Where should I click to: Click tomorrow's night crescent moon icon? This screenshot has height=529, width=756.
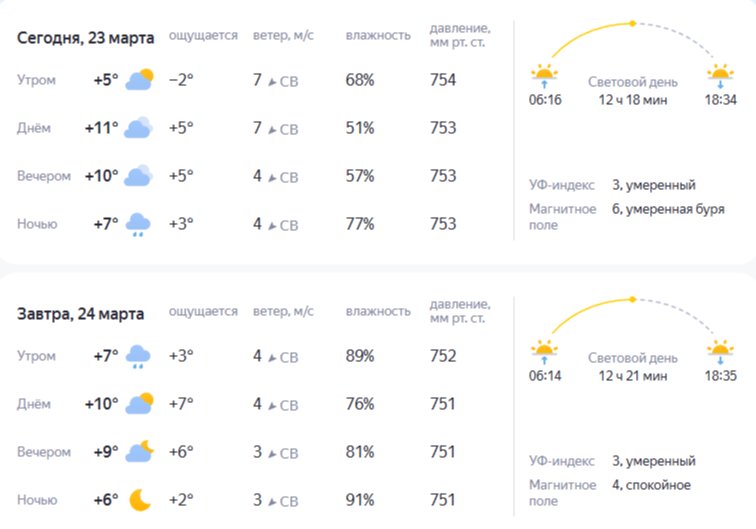(x=139, y=499)
